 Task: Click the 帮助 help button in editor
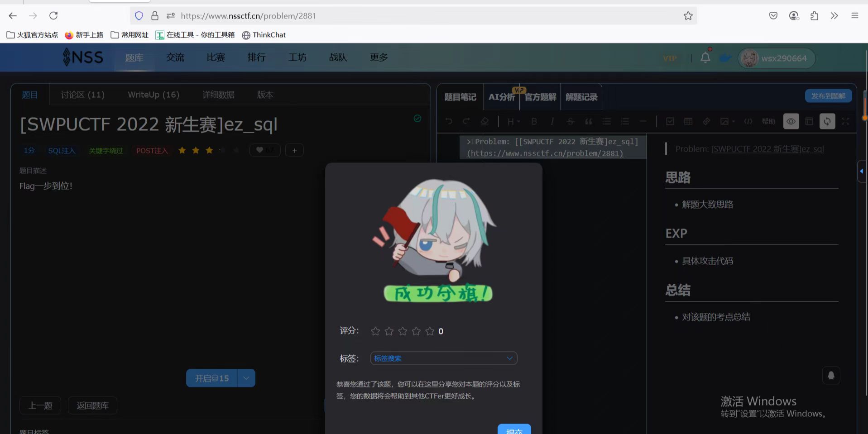click(768, 121)
